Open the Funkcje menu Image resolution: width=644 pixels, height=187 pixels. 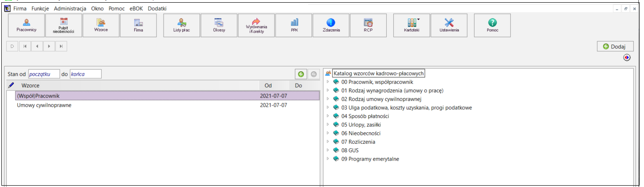click(x=40, y=8)
